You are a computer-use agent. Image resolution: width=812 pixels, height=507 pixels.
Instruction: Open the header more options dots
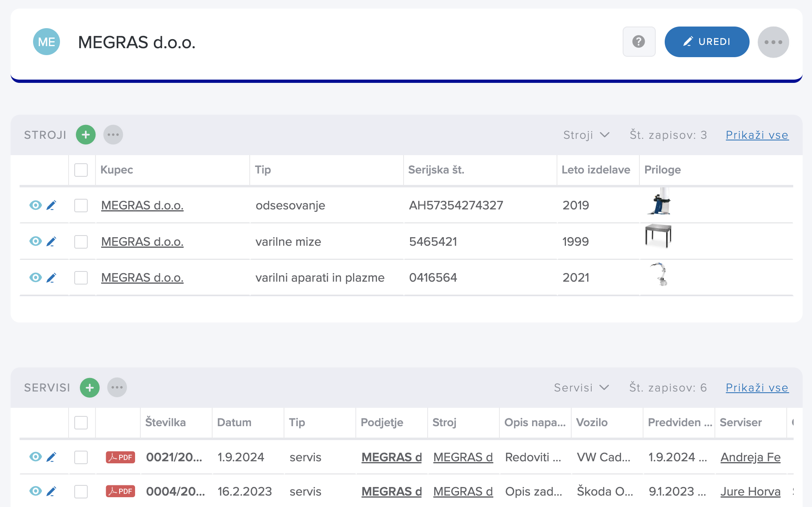click(773, 42)
